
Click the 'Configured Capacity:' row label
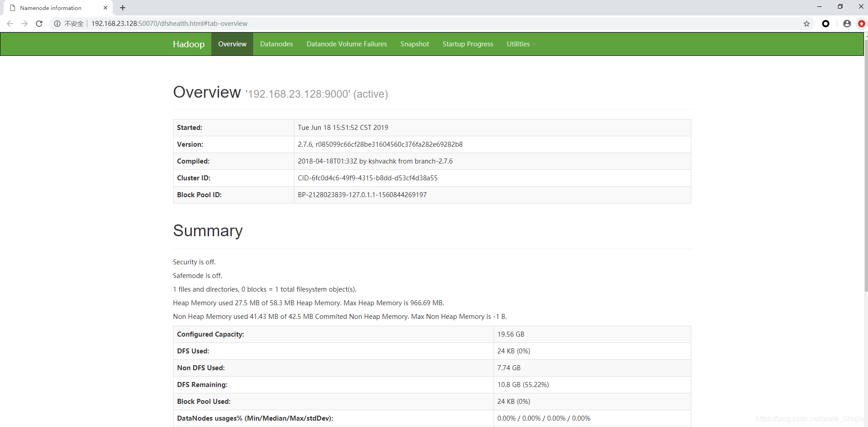(x=210, y=334)
